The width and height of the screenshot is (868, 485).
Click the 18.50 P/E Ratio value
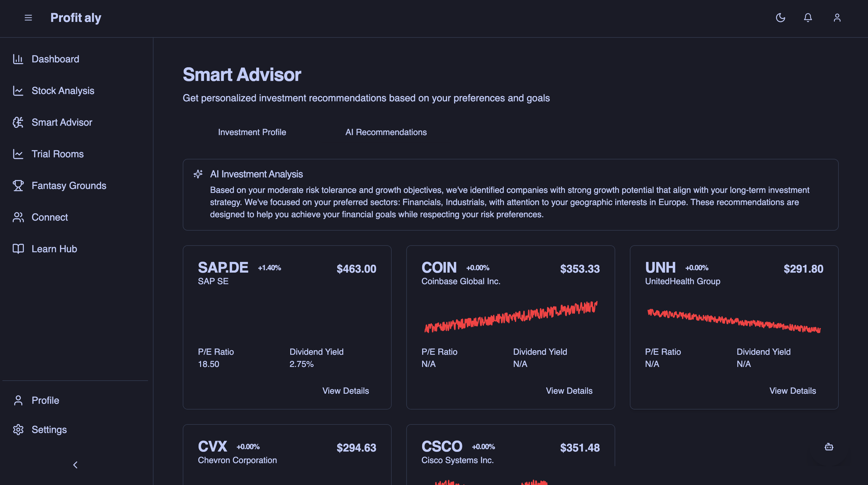pos(209,364)
